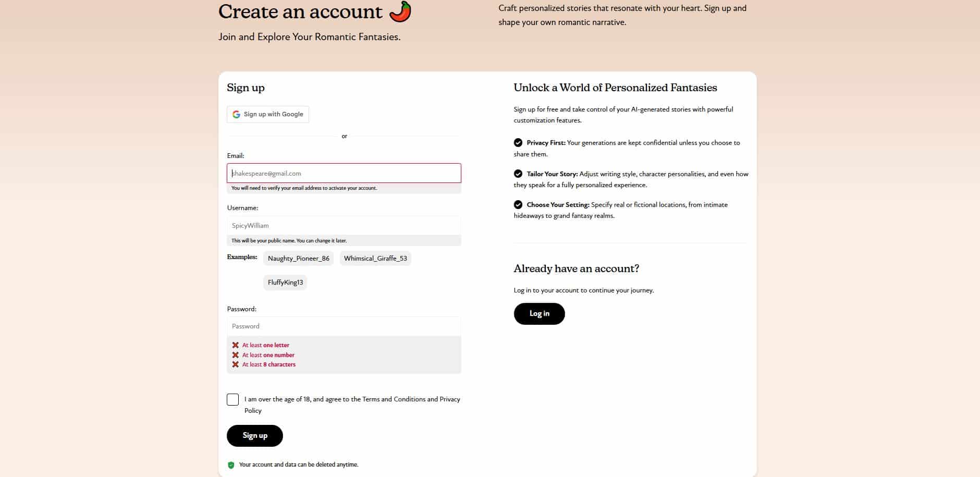Focus the Username input field
Screen dimensions: 980x477
[x=344, y=226]
